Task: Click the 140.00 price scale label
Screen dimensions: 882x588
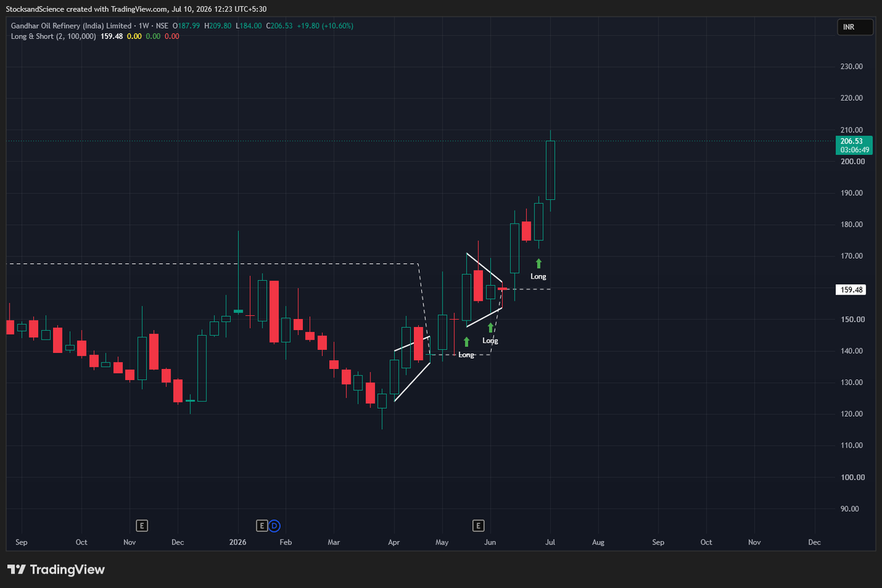Action: [x=851, y=351]
